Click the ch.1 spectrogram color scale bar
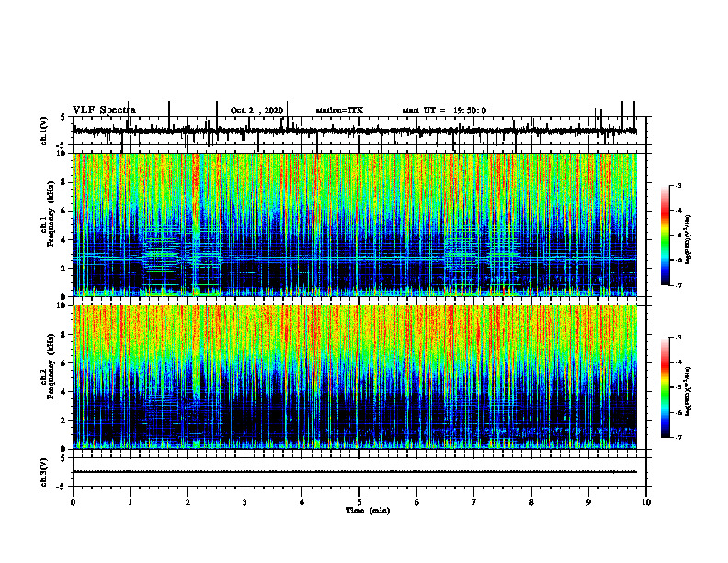Image resolution: width=728 pixels, height=563 pixels. point(665,236)
